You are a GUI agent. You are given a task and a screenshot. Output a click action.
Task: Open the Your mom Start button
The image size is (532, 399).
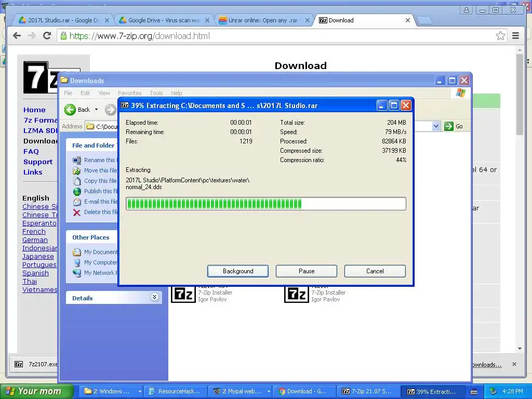tap(37, 391)
